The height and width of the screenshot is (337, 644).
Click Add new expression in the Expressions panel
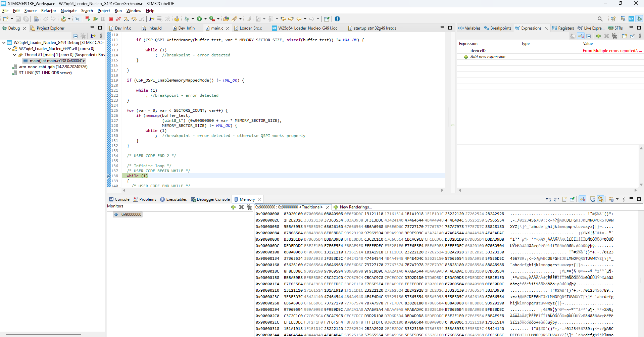click(488, 57)
